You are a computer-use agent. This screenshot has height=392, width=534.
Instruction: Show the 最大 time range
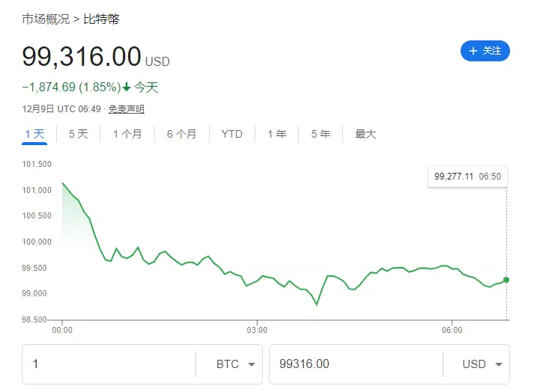tap(365, 134)
